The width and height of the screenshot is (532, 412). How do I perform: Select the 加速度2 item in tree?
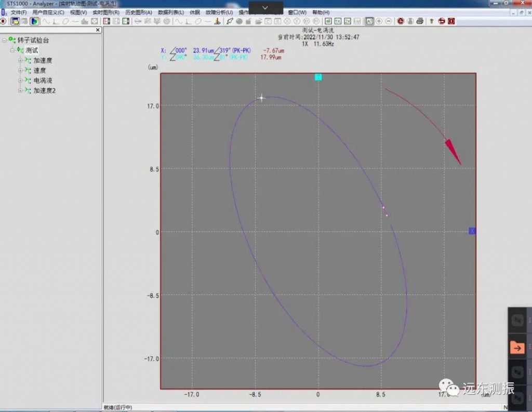coord(44,90)
